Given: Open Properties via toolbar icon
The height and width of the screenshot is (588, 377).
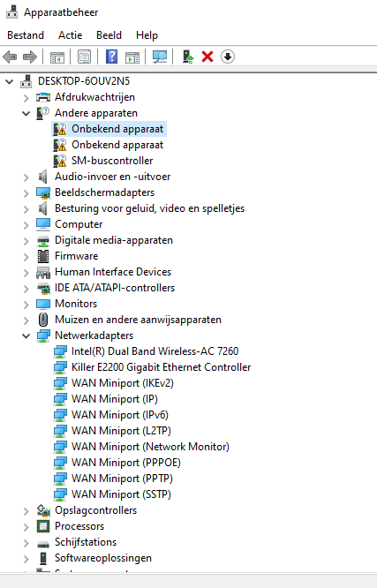Looking at the screenshot, I should point(85,57).
